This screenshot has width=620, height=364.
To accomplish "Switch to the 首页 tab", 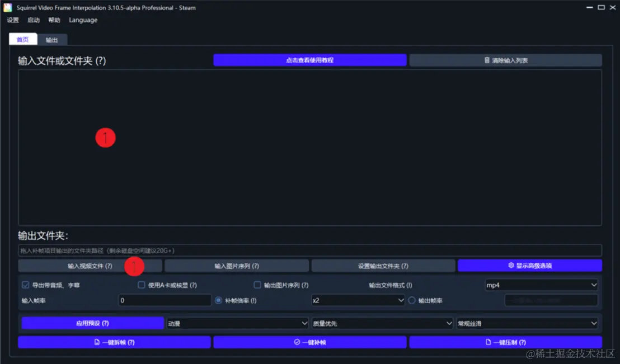I will tap(23, 40).
